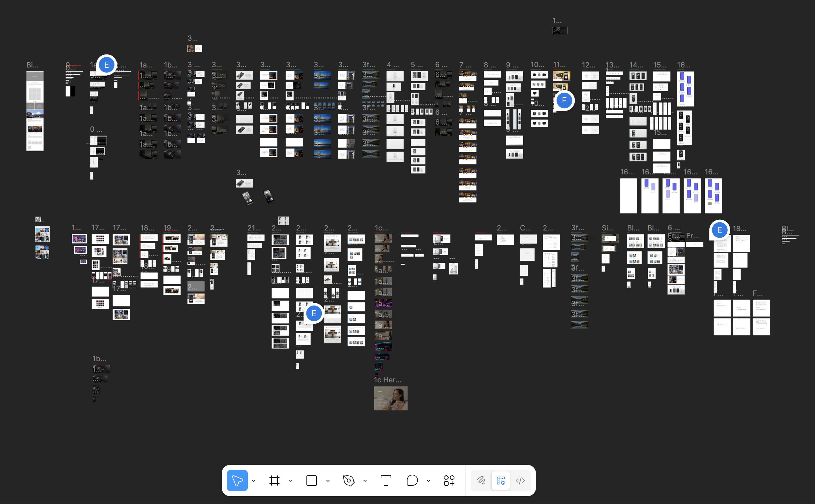
Task: Expand the Pen tool options
Action: point(365,480)
